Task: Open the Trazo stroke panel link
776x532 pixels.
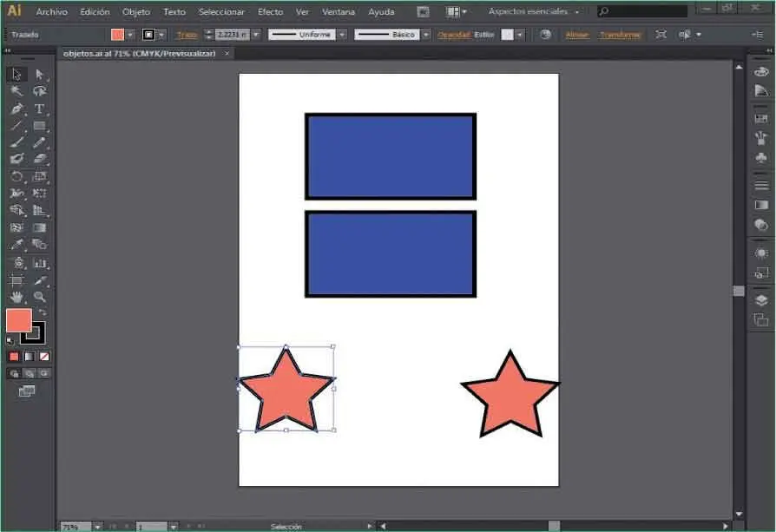Action: [187, 35]
